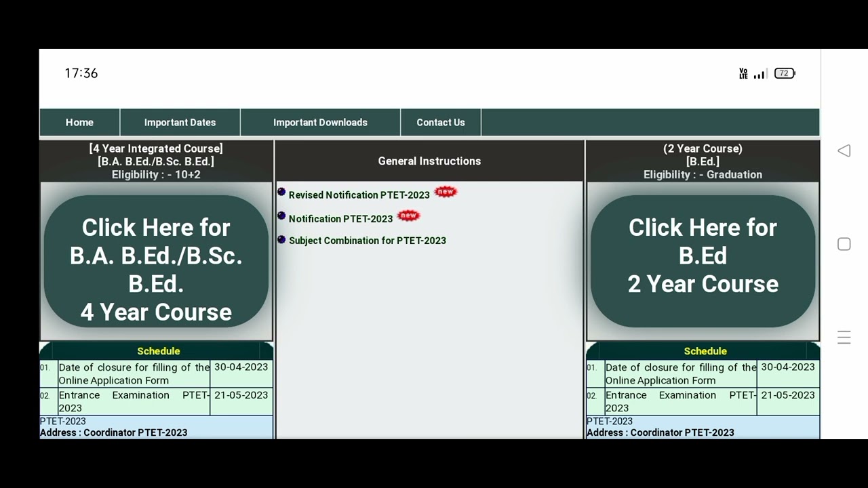Viewport: 868px width, 488px height.
Task: Click Entrance Examination row in 2 Year schedule
Action: (703, 401)
